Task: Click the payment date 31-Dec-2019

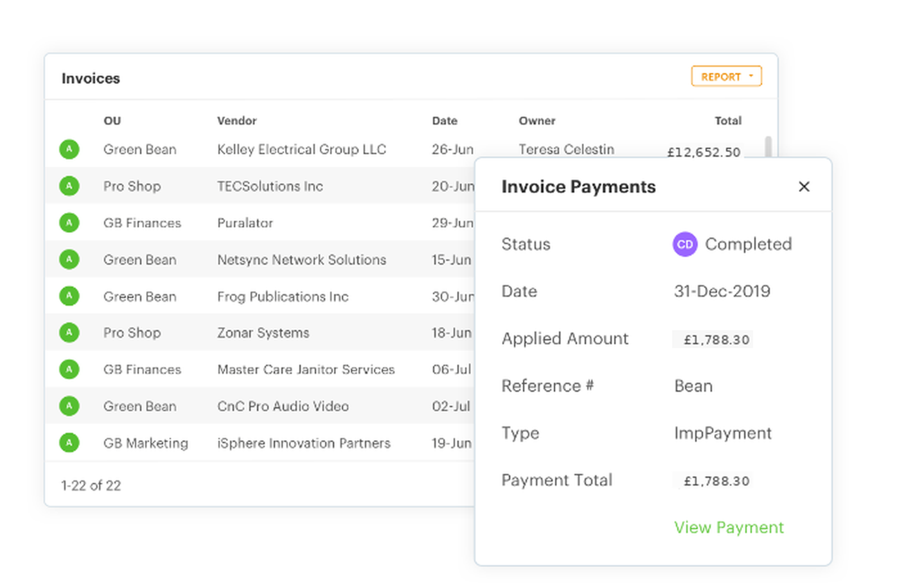Action: [722, 291]
